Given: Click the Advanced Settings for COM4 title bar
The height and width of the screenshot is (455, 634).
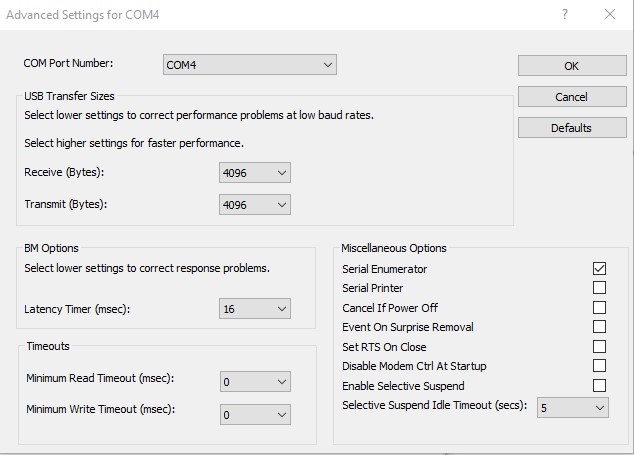Looking at the screenshot, I should coord(250,14).
